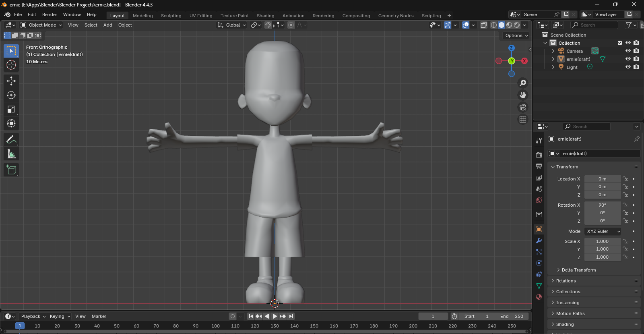Open the Object Mode dropdown
The height and width of the screenshot is (334, 644).
(41, 25)
